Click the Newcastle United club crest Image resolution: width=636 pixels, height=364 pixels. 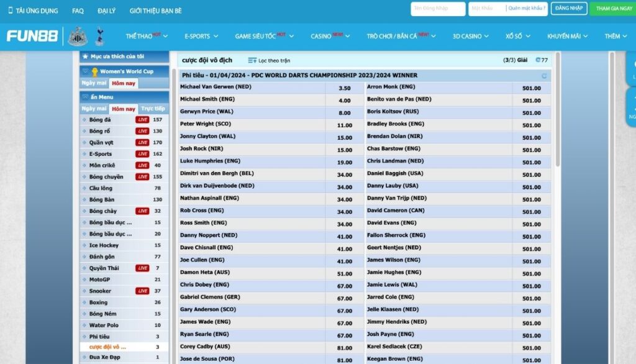pos(78,36)
